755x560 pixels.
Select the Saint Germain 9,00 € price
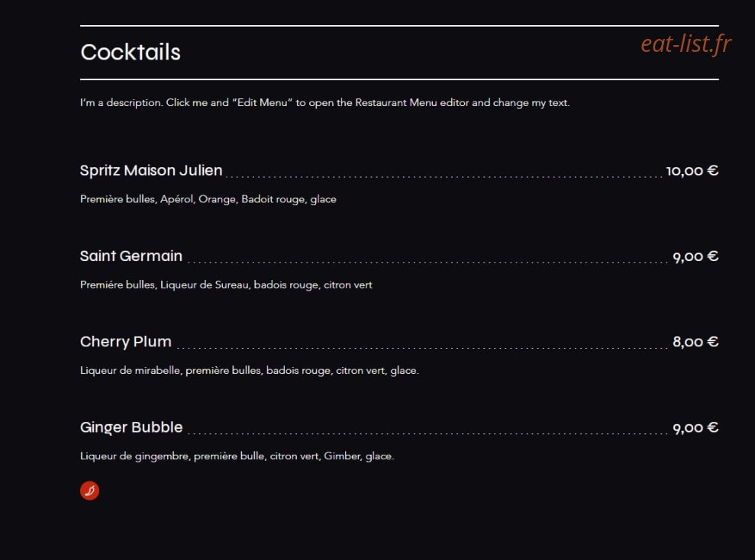pos(695,256)
